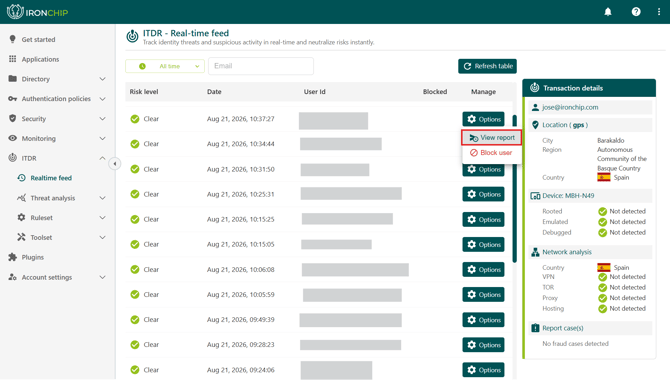Click the Applications grid icon

(x=12, y=59)
